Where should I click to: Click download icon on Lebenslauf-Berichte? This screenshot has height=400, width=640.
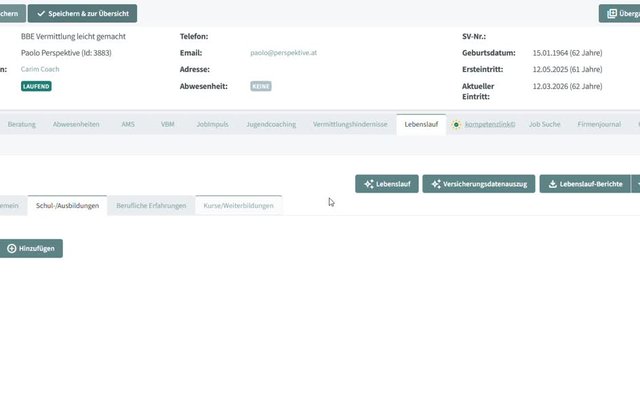coord(552,184)
